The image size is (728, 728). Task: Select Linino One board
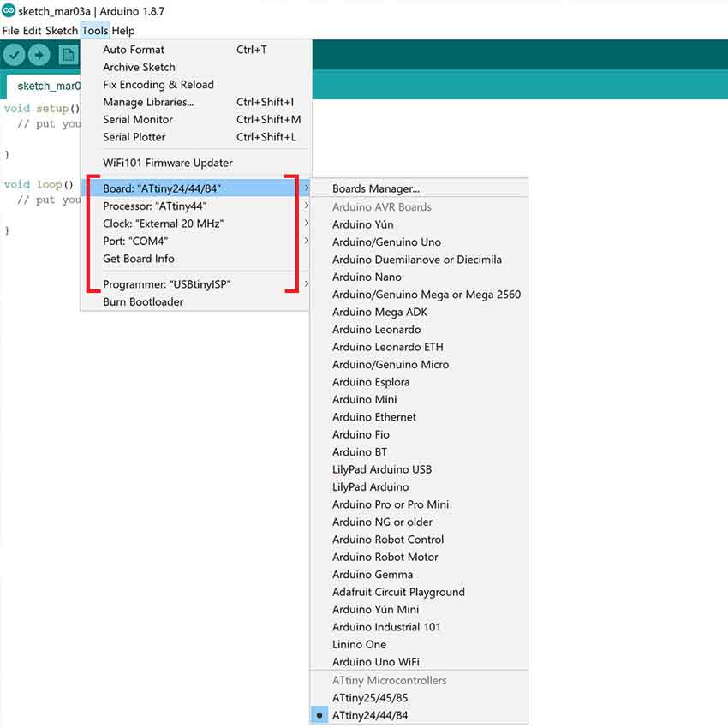419,644
